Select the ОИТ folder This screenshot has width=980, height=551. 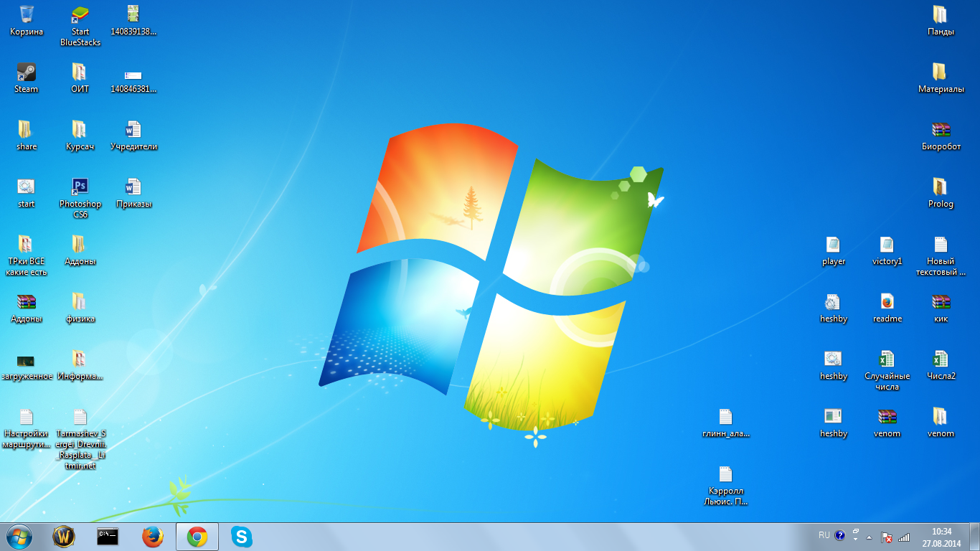pos(80,77)
